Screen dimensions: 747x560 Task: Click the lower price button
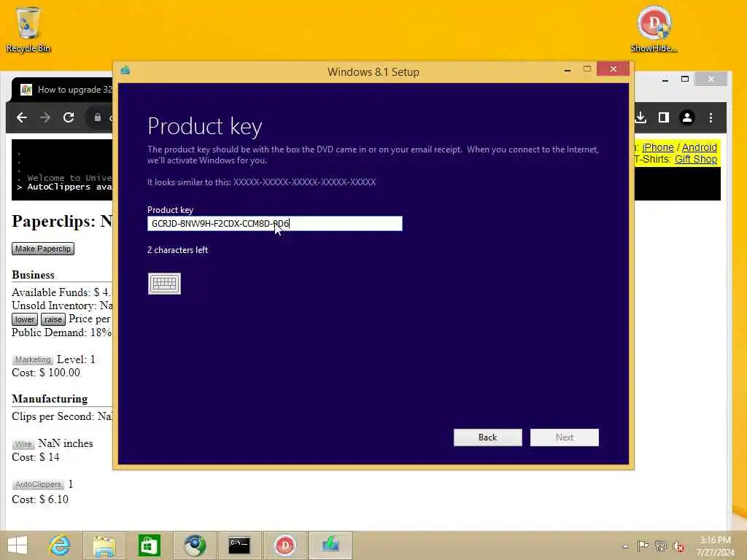(x=24, y=319)
